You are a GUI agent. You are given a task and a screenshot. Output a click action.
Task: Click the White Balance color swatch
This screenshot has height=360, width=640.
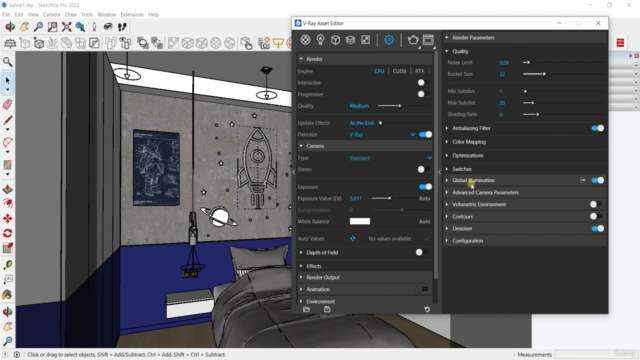360,221
